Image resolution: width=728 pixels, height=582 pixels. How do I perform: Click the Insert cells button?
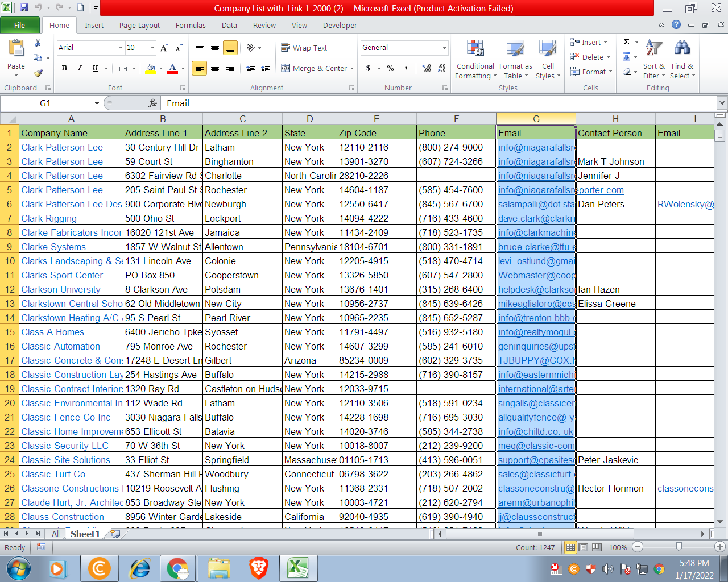[589, 43]
